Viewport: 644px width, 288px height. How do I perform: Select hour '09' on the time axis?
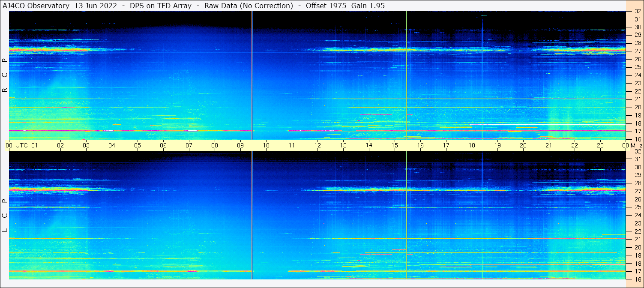click(240, 145)
